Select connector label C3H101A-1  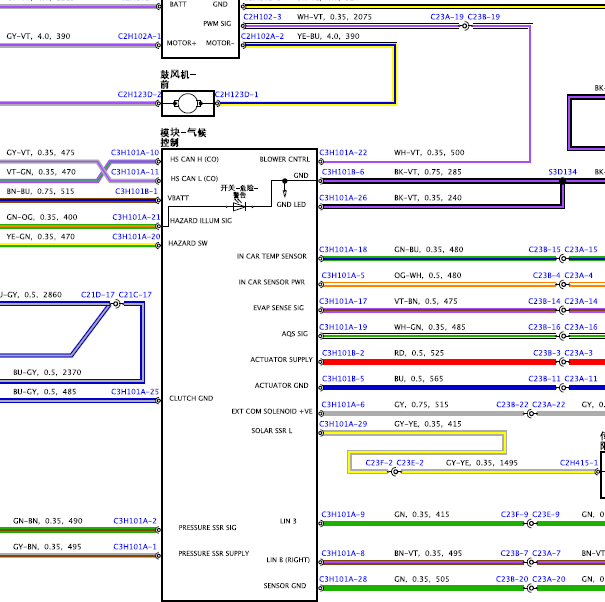[x=135, y=547]
